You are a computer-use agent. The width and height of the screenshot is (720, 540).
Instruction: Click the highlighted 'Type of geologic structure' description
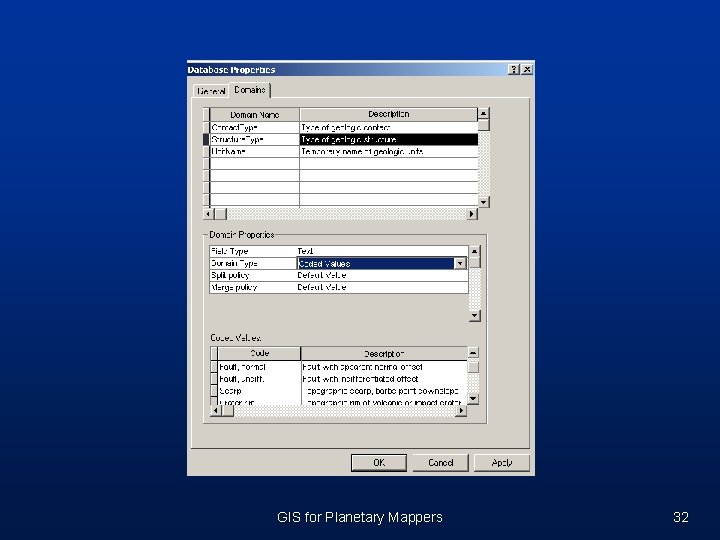[388, 139]
